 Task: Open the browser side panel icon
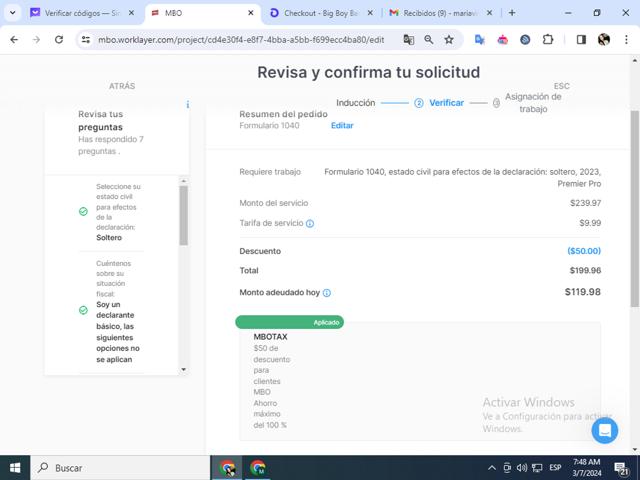click(x=581, y=40)
